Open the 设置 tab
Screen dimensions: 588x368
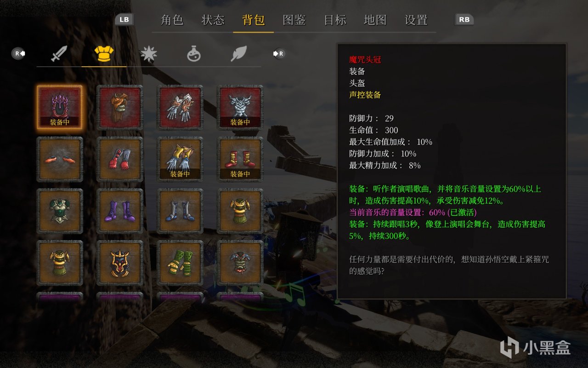tap(416, 20)
